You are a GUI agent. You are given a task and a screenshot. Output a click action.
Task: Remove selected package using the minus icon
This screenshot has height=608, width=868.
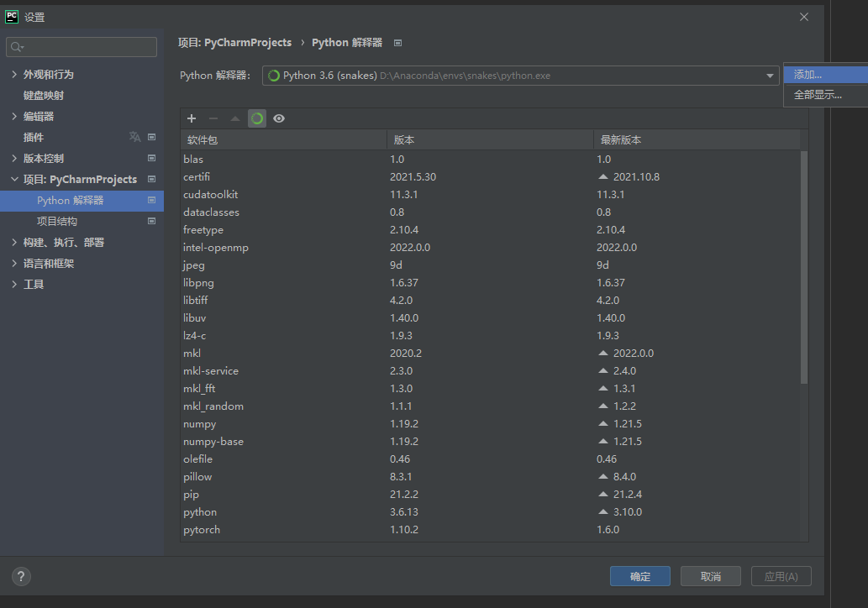click(x=213, y=118)
